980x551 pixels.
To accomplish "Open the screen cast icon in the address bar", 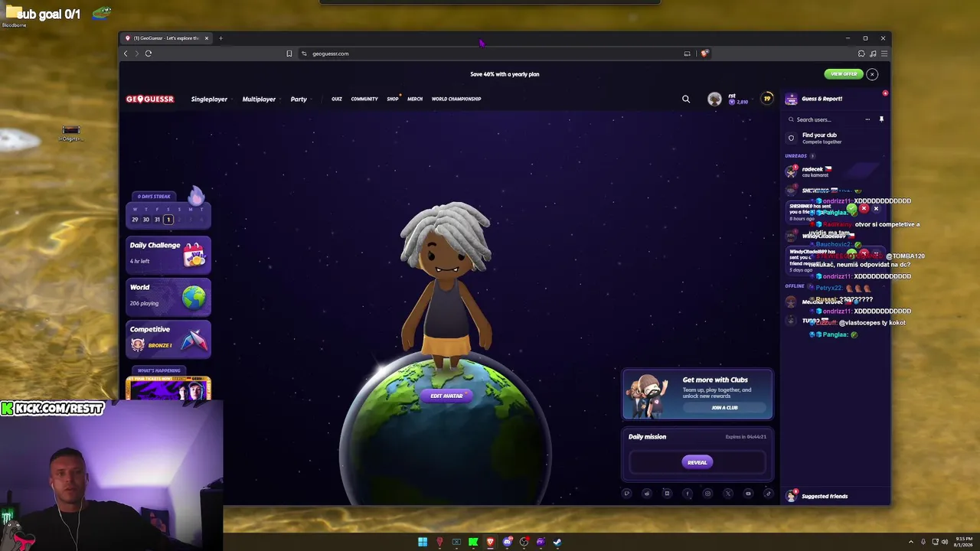I will [x=687, y=54].
